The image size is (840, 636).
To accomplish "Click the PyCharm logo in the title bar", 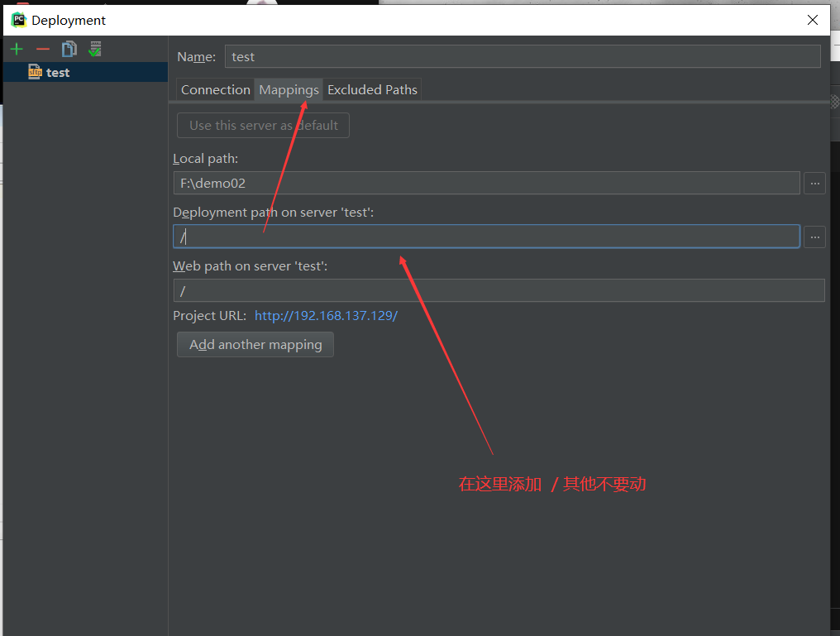I will [17, 19].
